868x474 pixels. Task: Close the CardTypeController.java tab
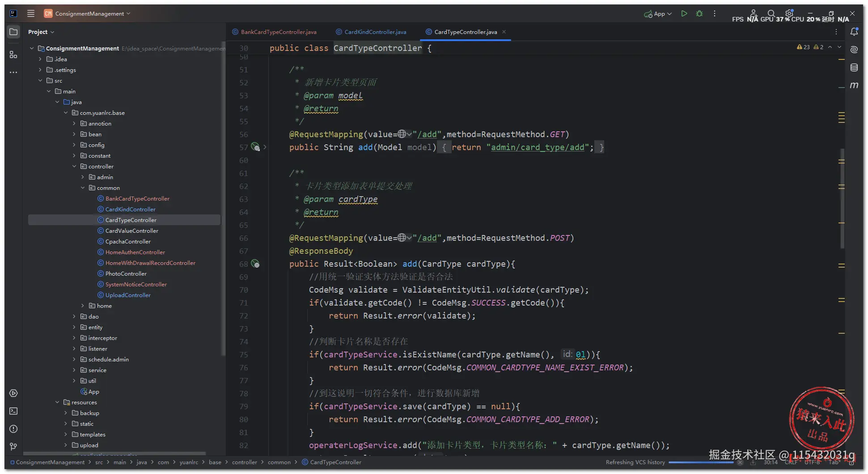coord(504,32)
